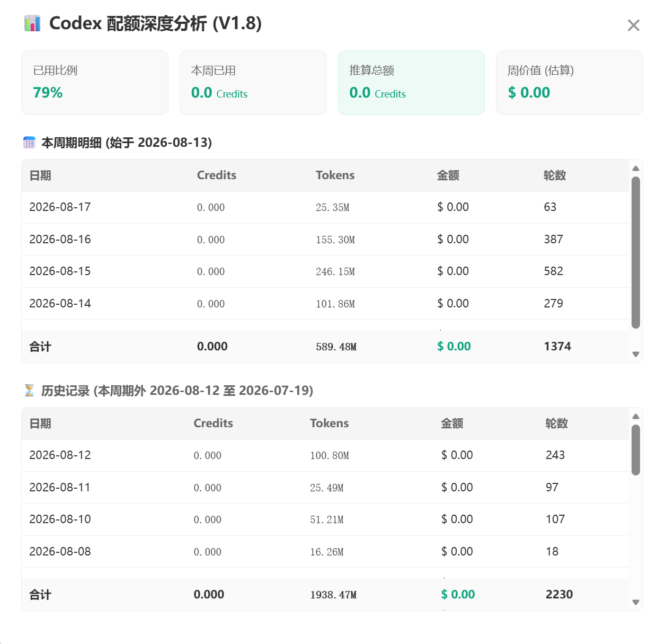Click the 2026-08-11 date cell
The image size is (657, 644).
(60, 488)
